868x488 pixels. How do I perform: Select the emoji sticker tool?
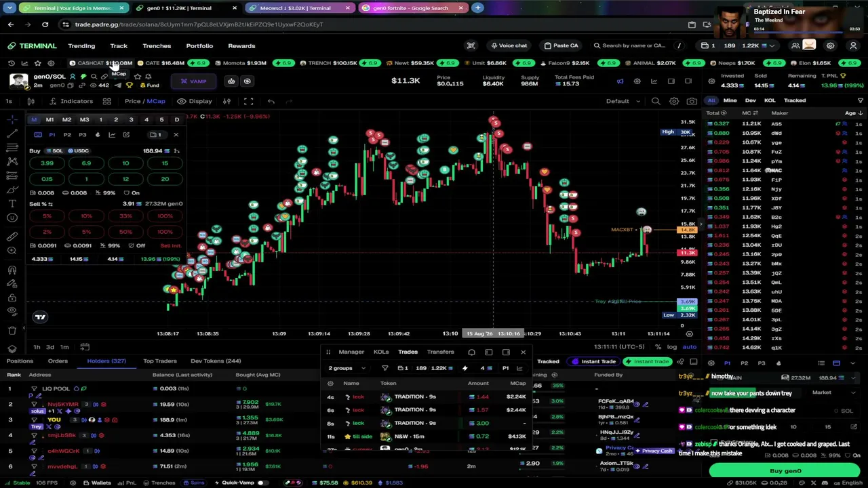point(12,218)
